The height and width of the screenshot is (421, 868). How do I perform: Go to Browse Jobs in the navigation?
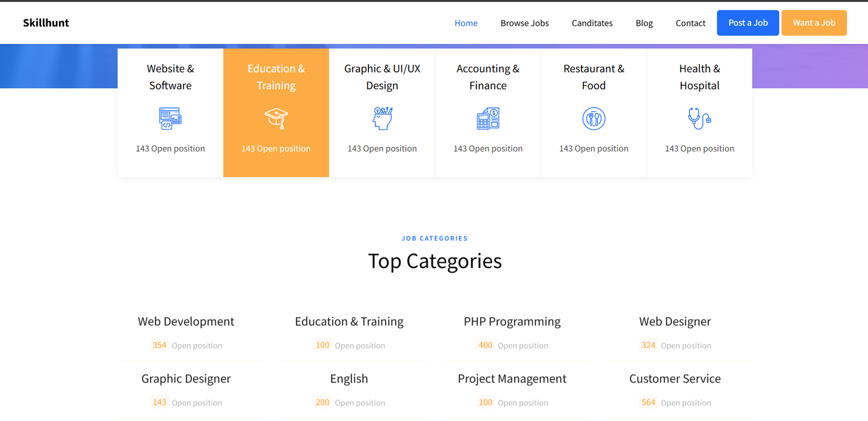[525, 23]
